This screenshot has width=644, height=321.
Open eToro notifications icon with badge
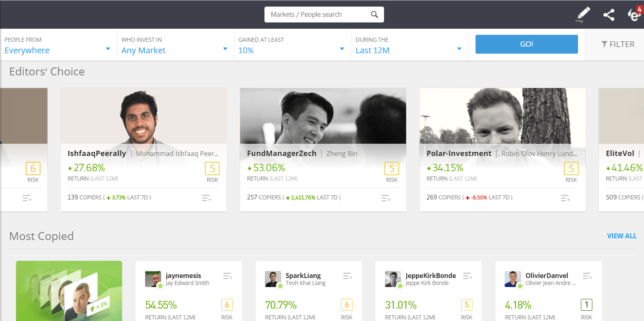634,14
